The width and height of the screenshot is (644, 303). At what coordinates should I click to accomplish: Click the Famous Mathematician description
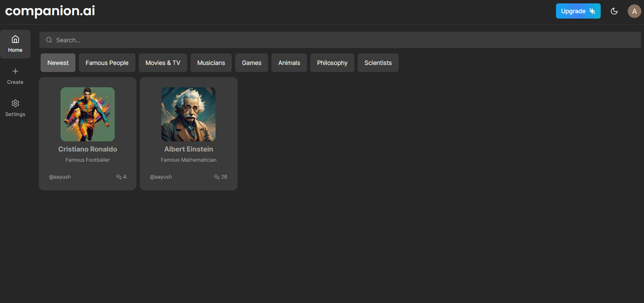tap(188, 160)
